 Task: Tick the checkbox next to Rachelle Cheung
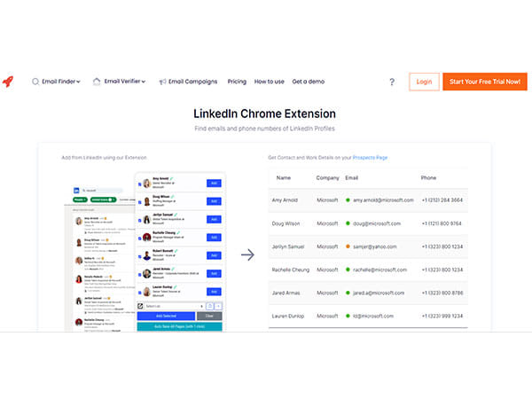click(140, 239)
